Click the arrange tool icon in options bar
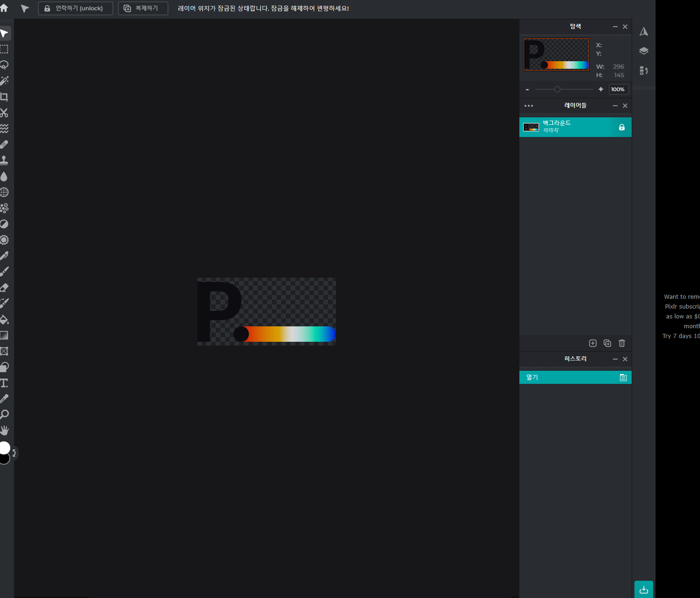 pyautogui.click(x=25, y=8)
